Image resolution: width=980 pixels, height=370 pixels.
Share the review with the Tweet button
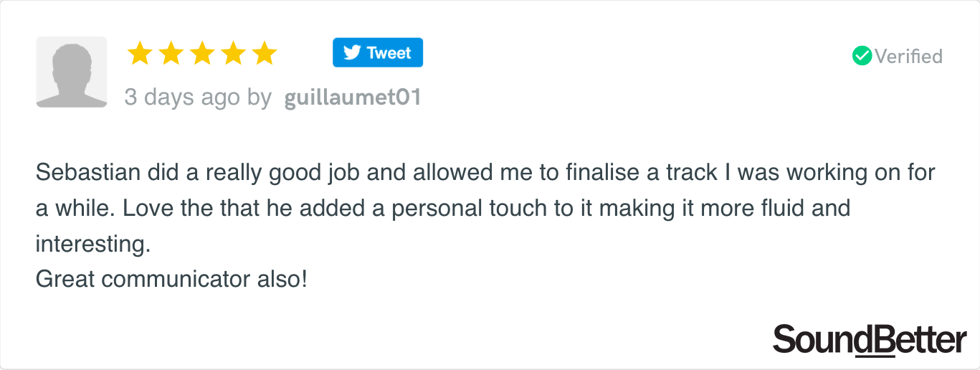378,52
